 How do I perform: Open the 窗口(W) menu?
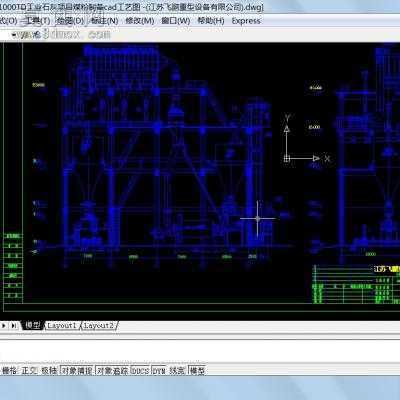click(176, 21)
